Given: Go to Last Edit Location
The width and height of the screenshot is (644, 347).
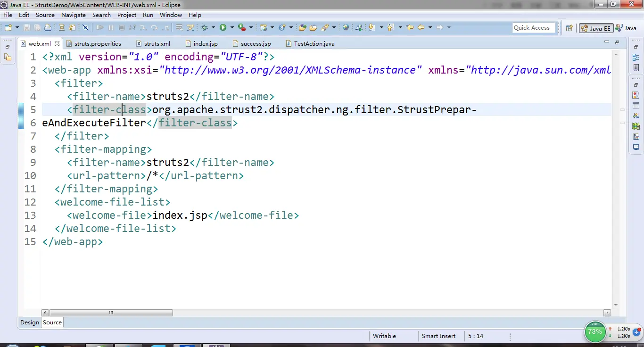Looking at the screenshot, I should [410, 27].
